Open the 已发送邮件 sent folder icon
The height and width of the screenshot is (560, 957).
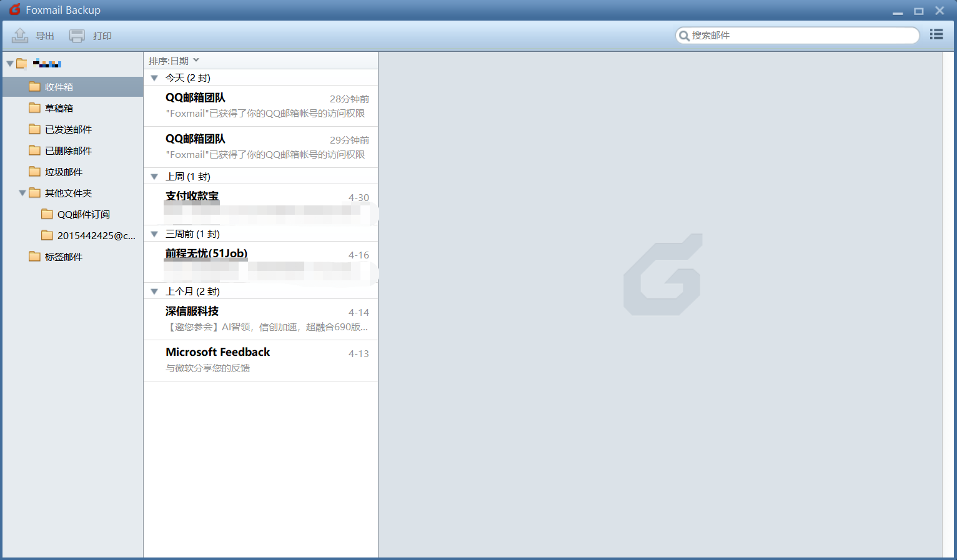34,129
